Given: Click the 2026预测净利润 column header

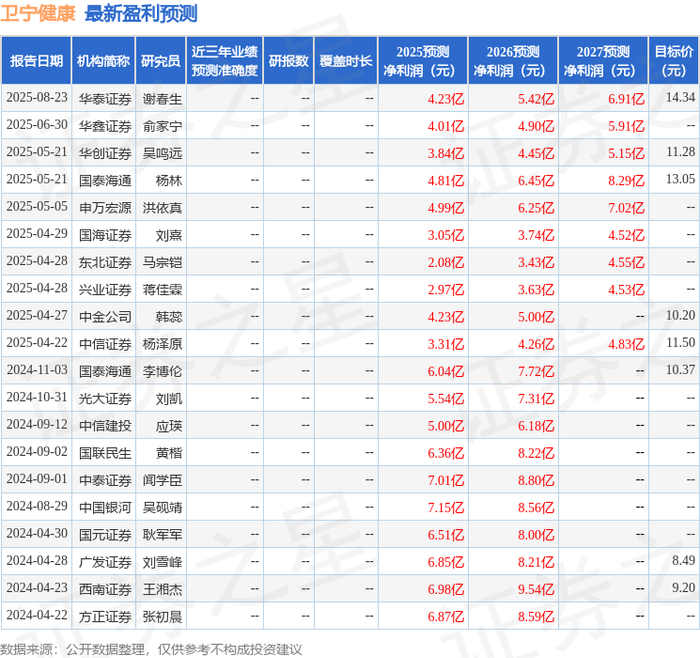Looking at the screenshot, I should point(513,61).
